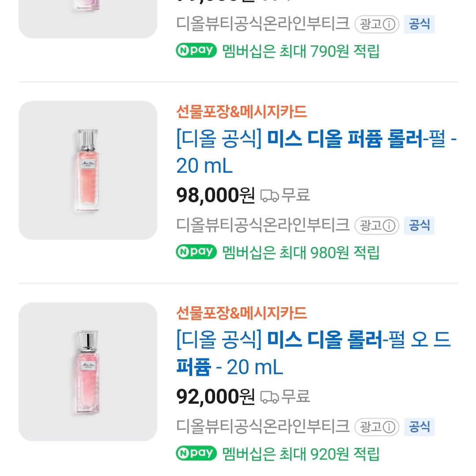
Task: Tap the Npay logo next to 920원 적립
Action: 197,453
